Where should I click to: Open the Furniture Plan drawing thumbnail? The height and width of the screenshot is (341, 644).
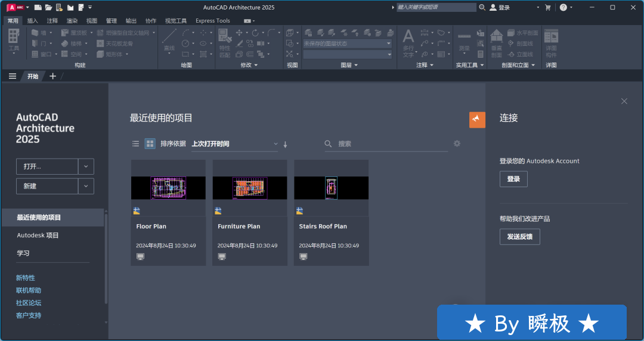click(249, 188)
